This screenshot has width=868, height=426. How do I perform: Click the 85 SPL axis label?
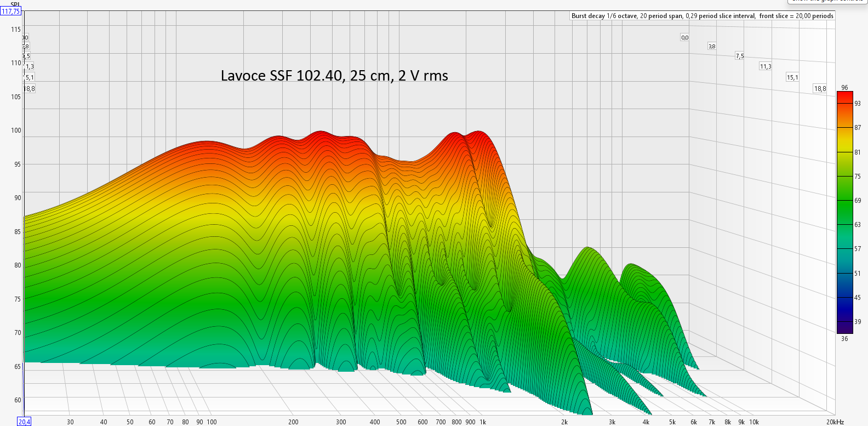[x=18, y=232]
